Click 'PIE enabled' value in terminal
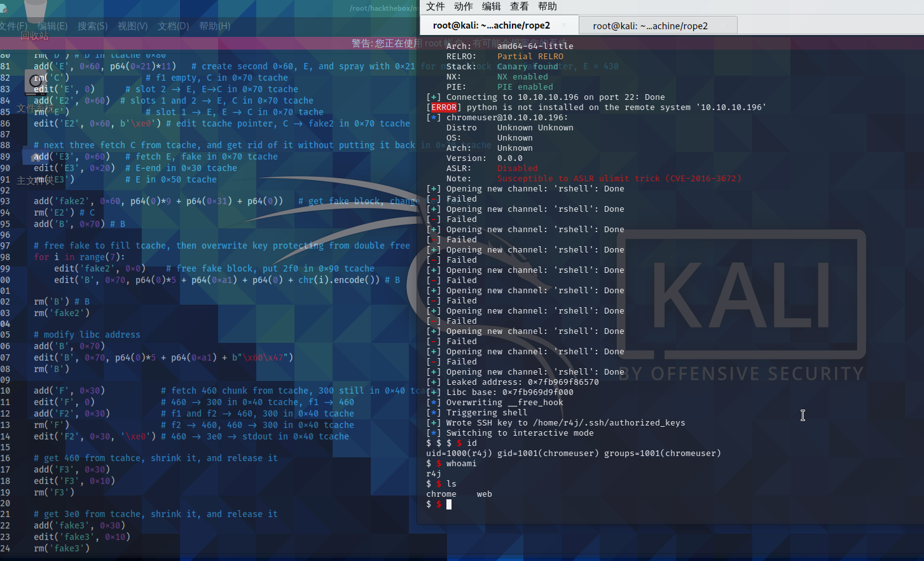 pos(525,87)
